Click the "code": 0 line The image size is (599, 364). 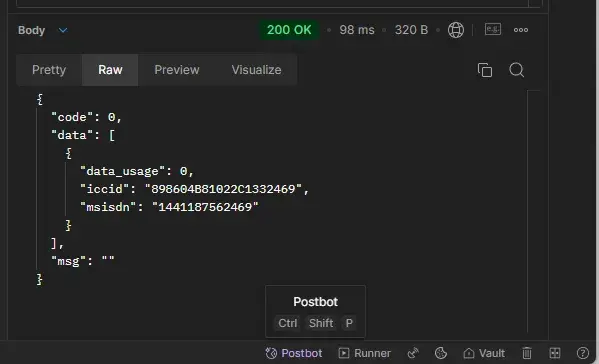pyautogui.click(x=86, y=117)
